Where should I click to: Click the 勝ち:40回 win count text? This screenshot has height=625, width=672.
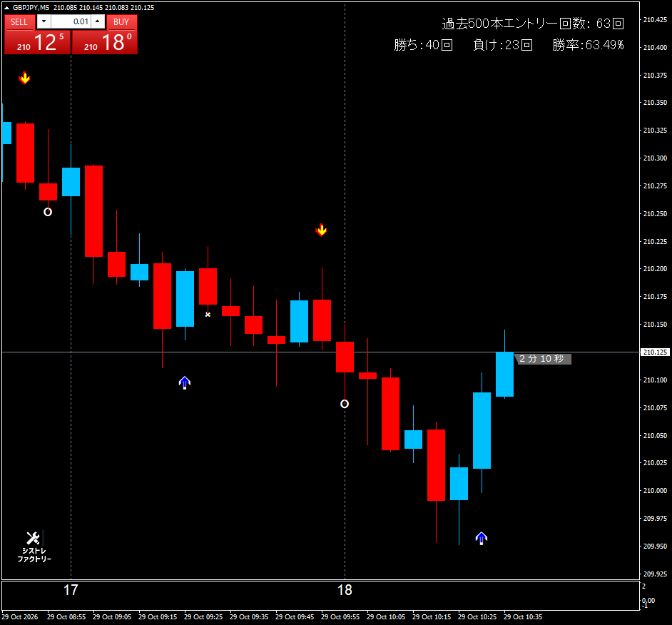[x=423, y=45]
